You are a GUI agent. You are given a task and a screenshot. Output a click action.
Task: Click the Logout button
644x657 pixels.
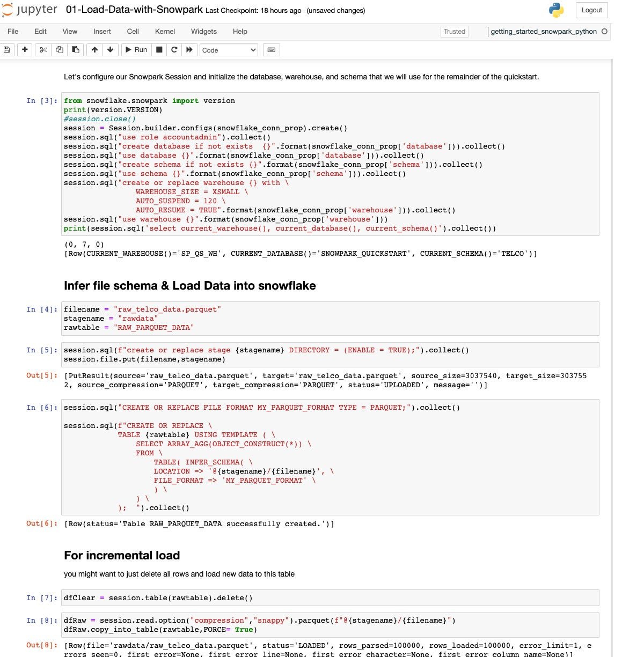pyautogui.click(x=591, y=10)
